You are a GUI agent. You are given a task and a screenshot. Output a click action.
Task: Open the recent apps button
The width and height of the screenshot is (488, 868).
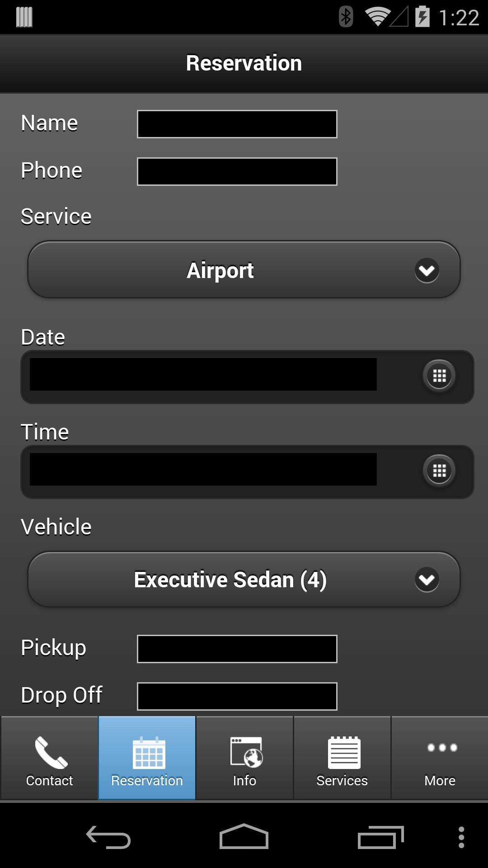380,837
